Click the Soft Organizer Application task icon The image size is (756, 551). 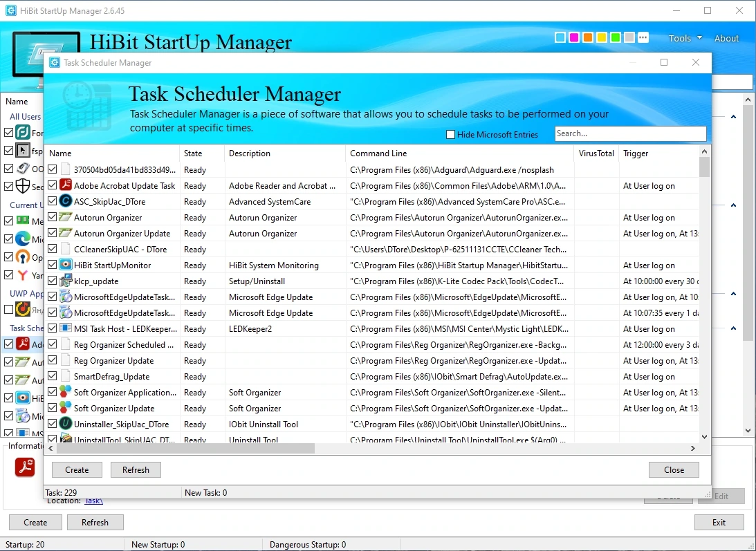tap(66, 392)
